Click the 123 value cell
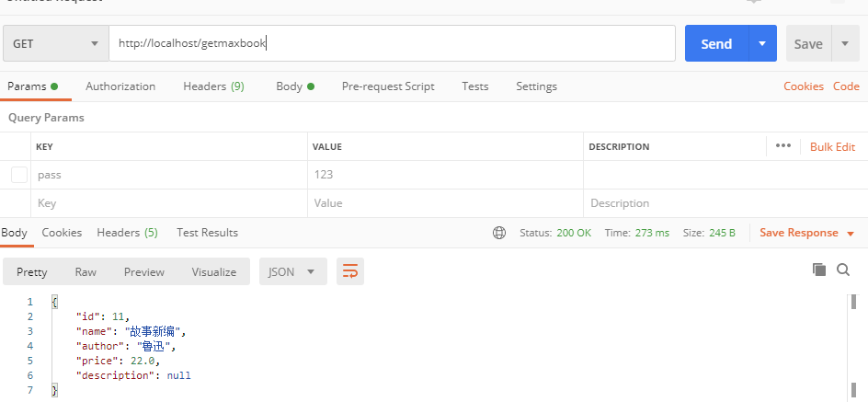The image size is (868, 402). click(445, 175)
